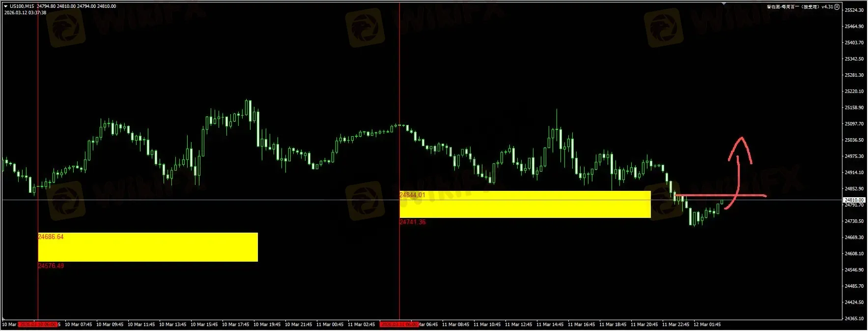Click the 24485.70 price on the scale

(x=854, y=286)
